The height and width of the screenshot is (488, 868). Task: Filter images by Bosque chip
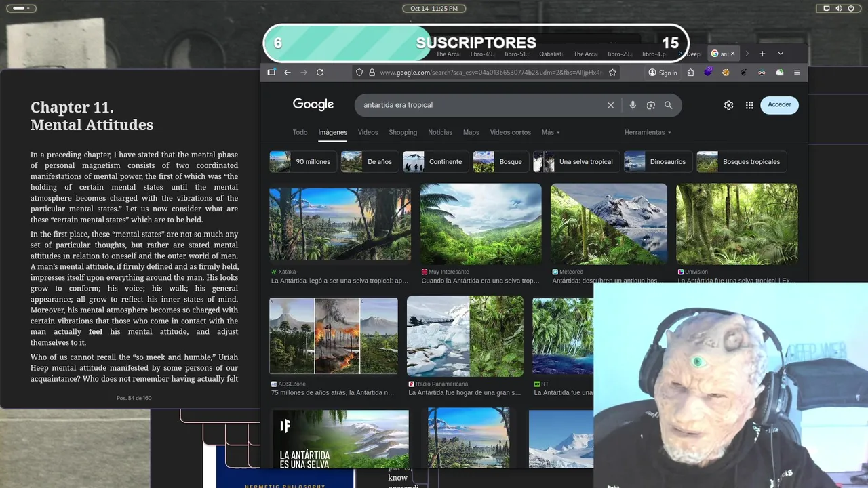click(x=500, y=161)
